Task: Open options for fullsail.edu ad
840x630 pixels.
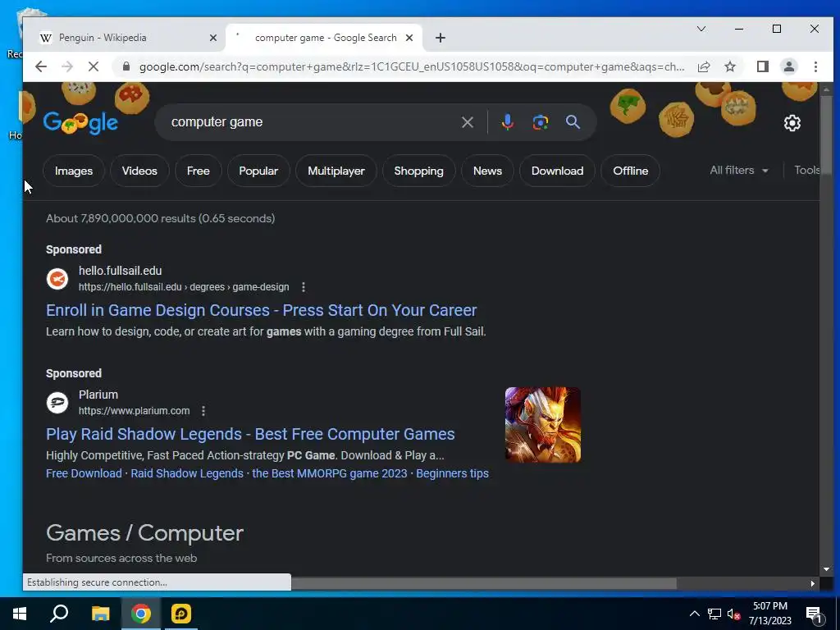Action: pos(304,287)
